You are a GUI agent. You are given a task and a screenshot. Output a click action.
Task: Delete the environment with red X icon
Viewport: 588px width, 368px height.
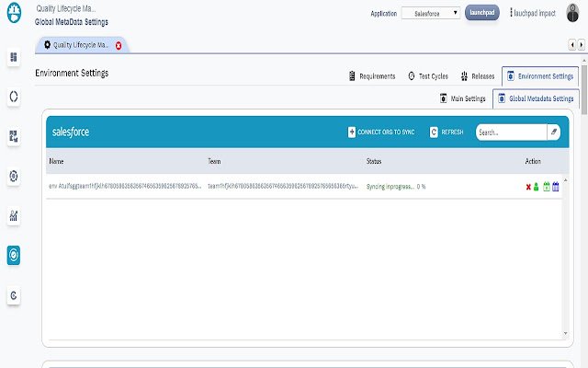[x=528, y=187]
